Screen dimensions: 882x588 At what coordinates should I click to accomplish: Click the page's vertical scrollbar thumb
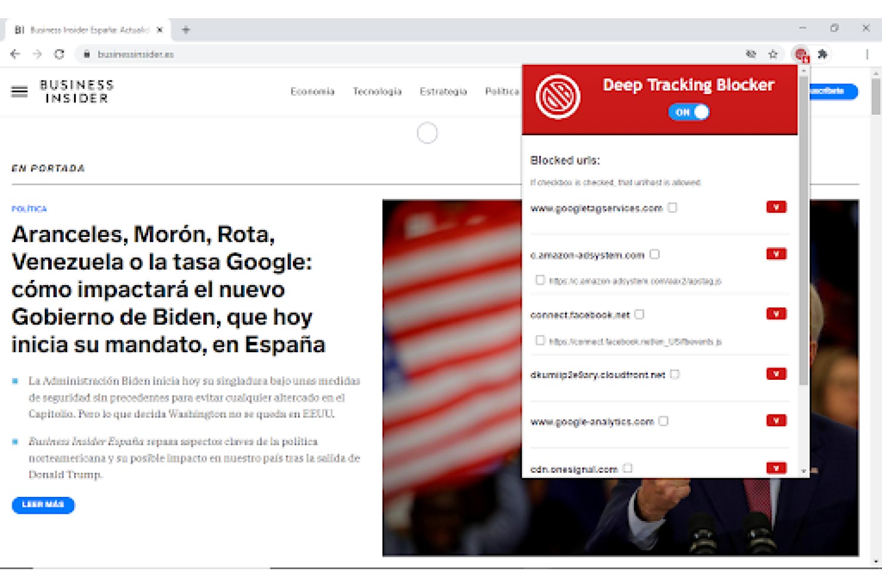pyautogui.click(x=876, y=97)
